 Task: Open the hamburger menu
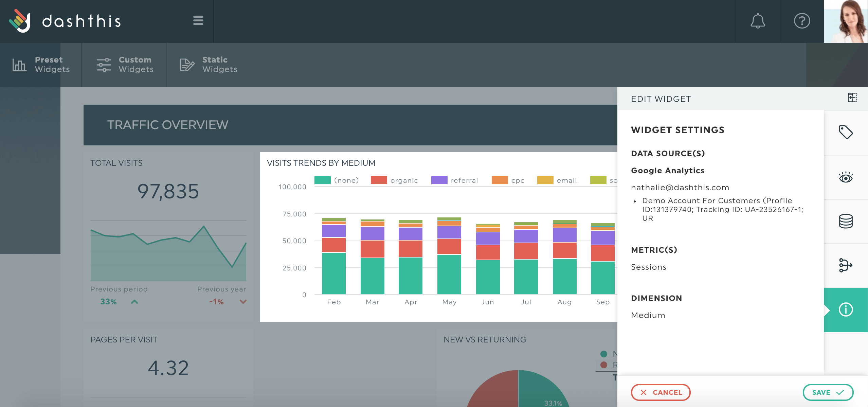pos(198,21)
